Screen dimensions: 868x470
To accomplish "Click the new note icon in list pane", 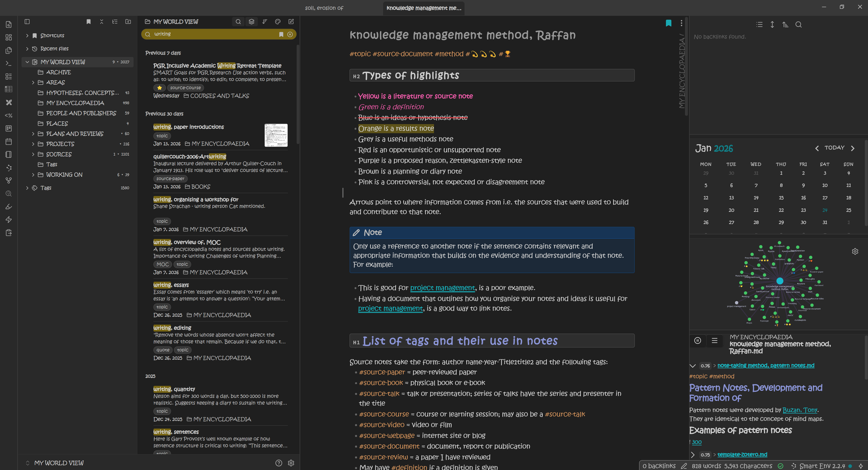I will click(x=291, y=22).
